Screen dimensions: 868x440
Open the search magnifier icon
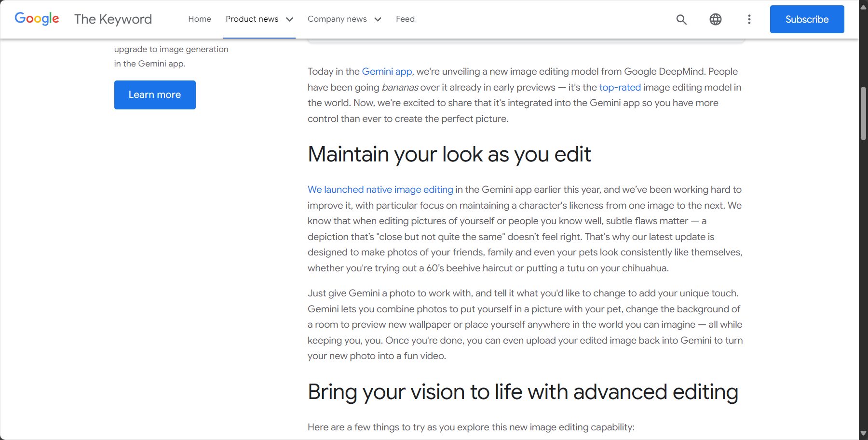pyautogui.click(x=681, y=19)
